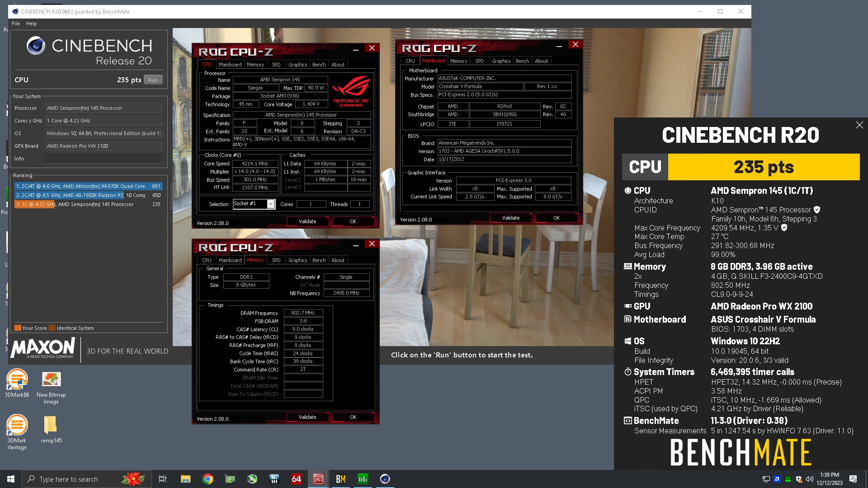Click the MAXON logo in Cinebench
The height and width of the screenshot is (488, 868).
click(x=43, y=348)
